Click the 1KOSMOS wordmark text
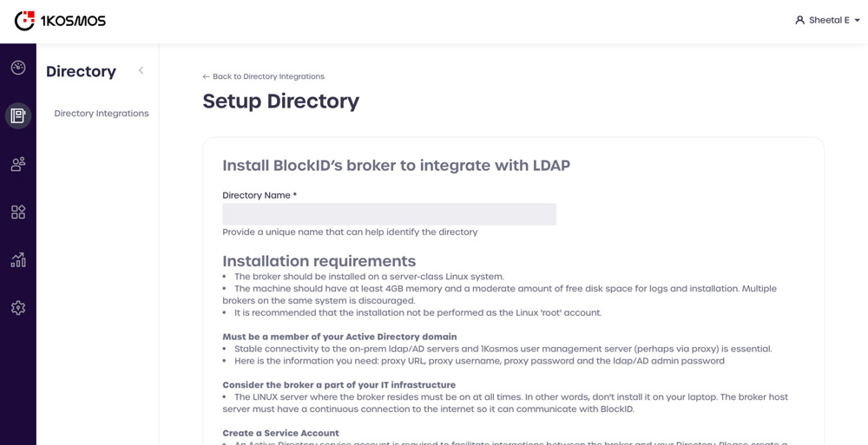The height and width of the screenshot is (445, 868). pyautogui.click(x=73, y=21)
